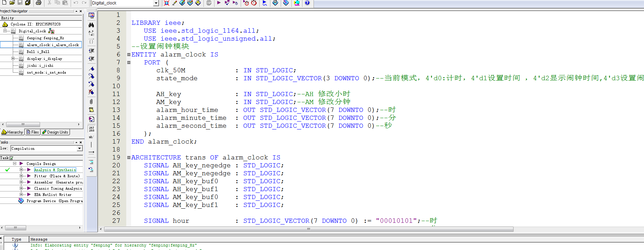Switch to the Design Units tab
The height and width of the screenshot is (250, 644).
(55, 132)
